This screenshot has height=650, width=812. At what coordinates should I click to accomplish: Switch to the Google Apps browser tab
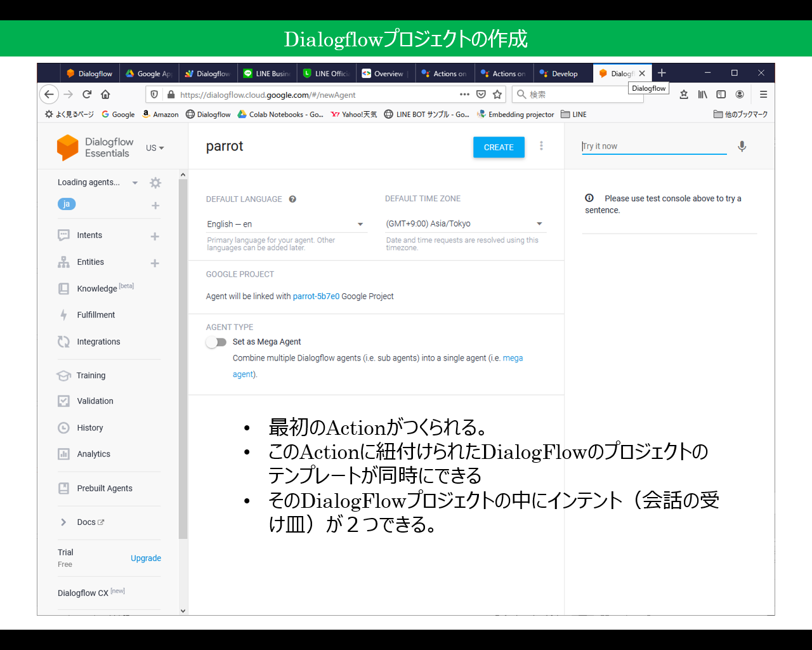(x=149, y=74)
